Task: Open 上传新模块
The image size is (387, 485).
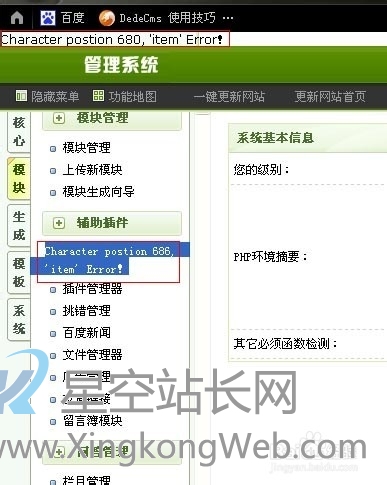Action: tap(92, 170)
